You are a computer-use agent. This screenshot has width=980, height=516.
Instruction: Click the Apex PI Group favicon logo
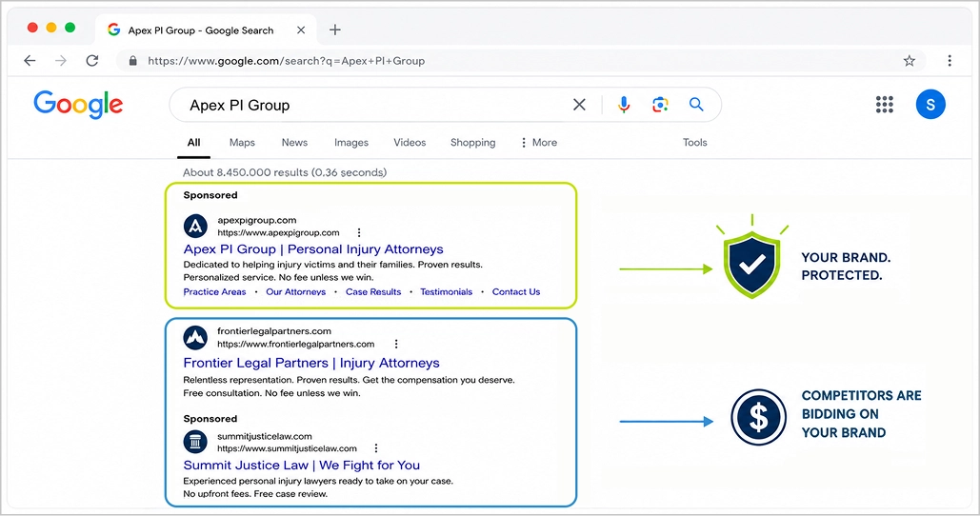(x=195, y=227)
